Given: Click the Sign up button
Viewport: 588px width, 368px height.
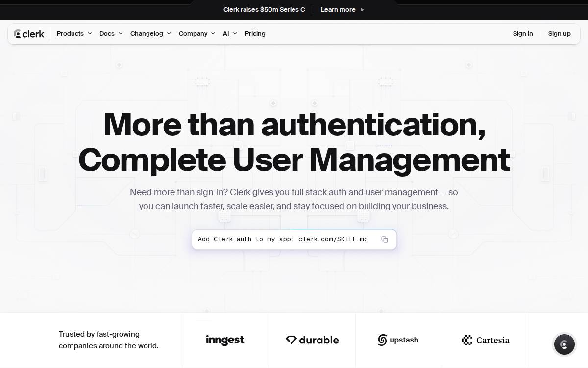Looking at the screenshot, I should click(x=559, y=34).
